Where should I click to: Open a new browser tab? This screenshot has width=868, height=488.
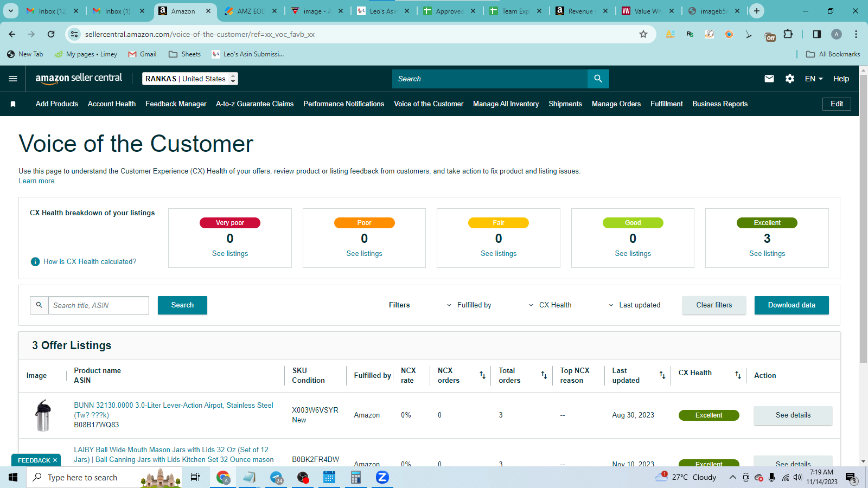(x=757, y=11)
